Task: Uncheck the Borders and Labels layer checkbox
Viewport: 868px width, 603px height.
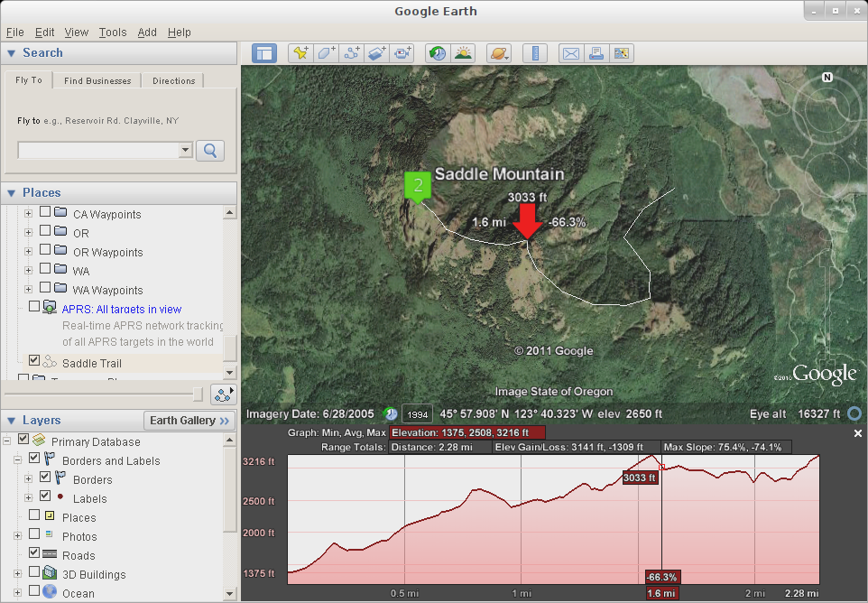Action: [x=34, y=458]
